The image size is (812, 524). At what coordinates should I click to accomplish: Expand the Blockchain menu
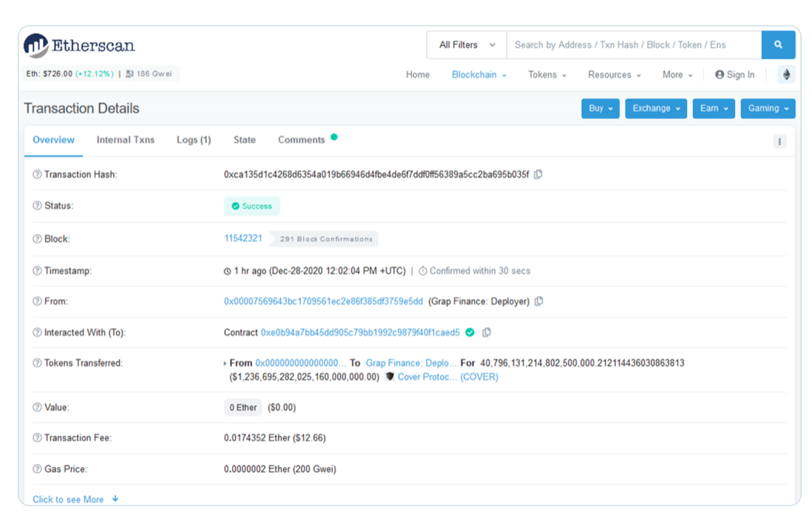coord(479,75)
